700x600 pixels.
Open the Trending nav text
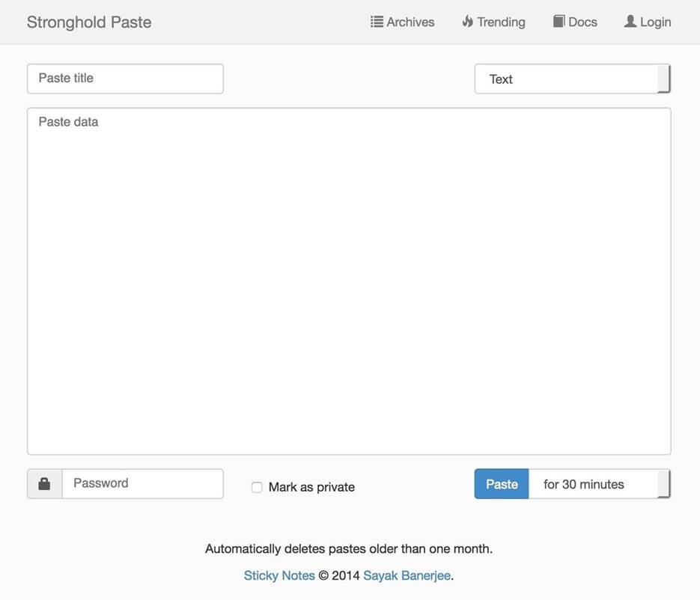click(501, 22)
